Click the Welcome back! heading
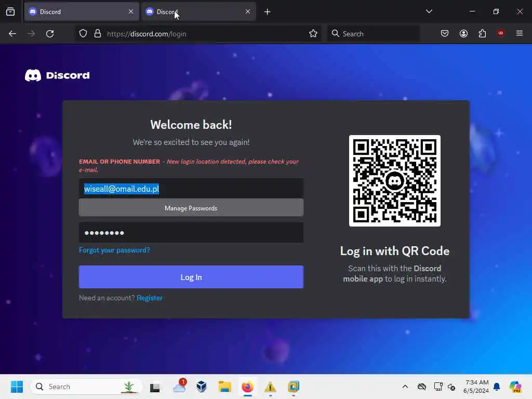Screen dimensions: 532x399 coord(191,125)
